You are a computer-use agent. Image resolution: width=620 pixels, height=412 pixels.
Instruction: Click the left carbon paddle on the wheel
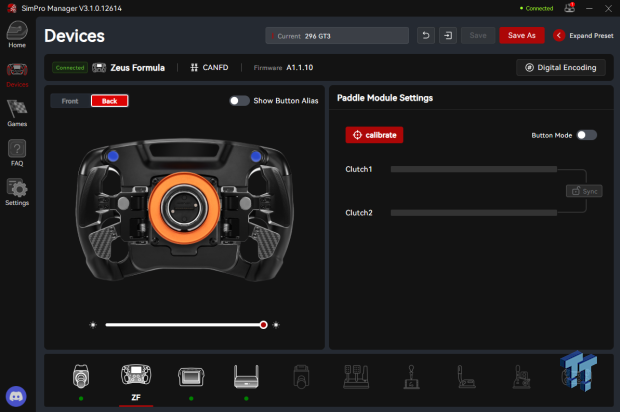coord(102,242)
